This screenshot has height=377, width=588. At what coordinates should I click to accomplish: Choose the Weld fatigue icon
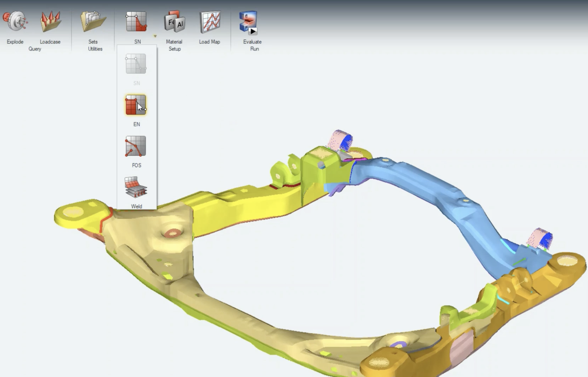pos(136,187)
